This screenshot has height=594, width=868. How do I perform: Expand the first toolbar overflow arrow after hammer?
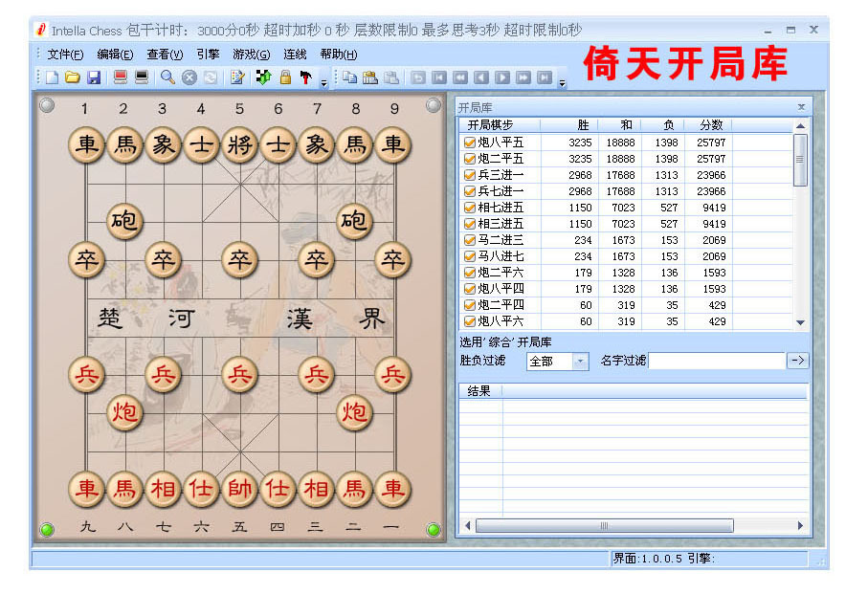324,83
